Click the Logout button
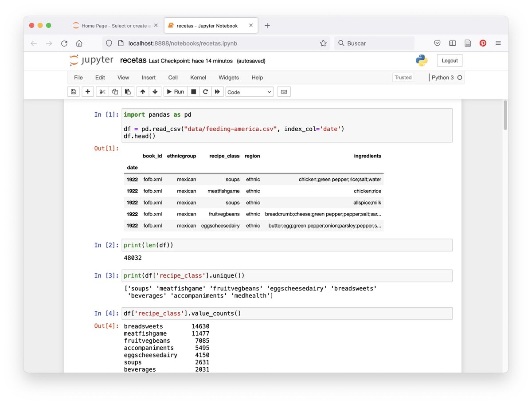 pos(450,61)
